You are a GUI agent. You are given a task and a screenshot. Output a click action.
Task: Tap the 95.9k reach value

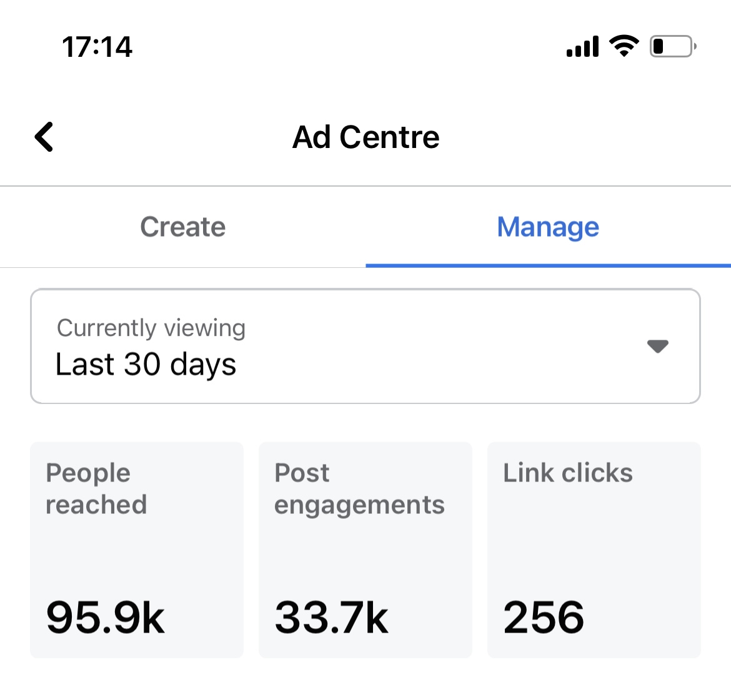(x=106, y=618)
